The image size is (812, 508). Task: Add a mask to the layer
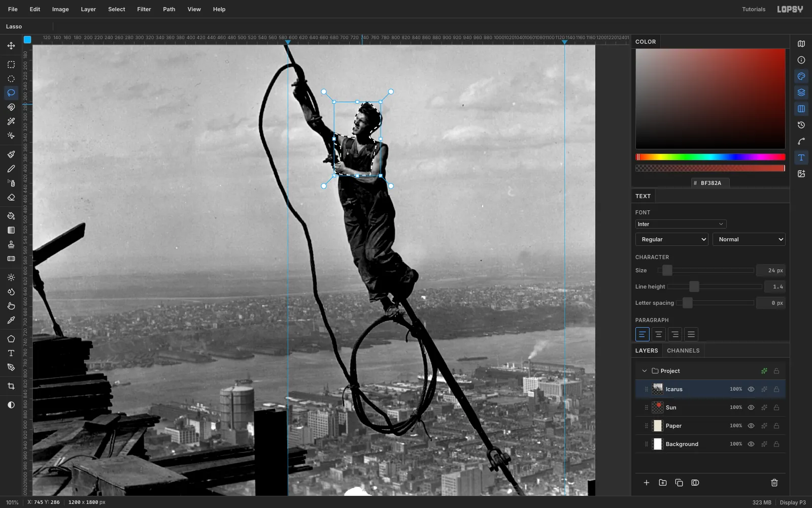(695, 483)
